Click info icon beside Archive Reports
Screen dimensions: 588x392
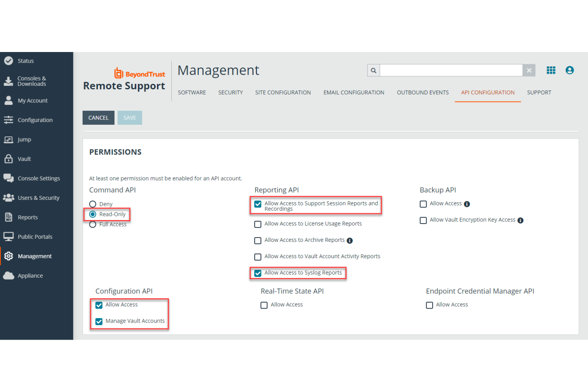coord(350,241)
